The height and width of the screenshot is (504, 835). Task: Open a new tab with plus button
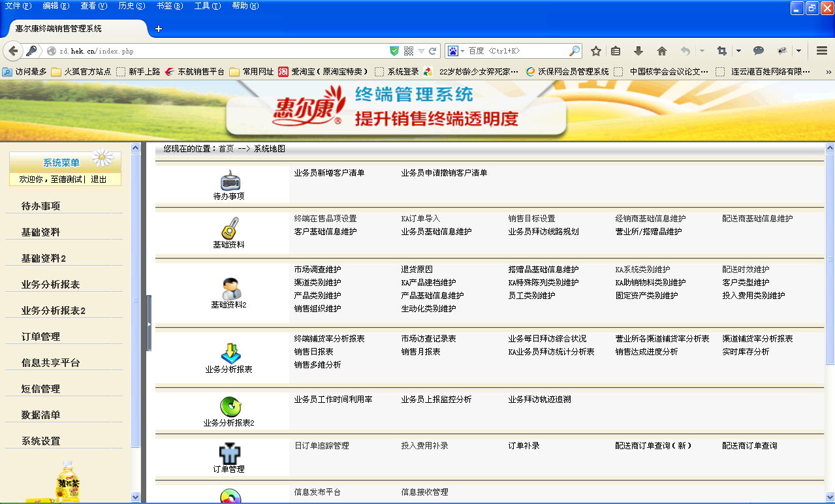click(x=158, y=29)
